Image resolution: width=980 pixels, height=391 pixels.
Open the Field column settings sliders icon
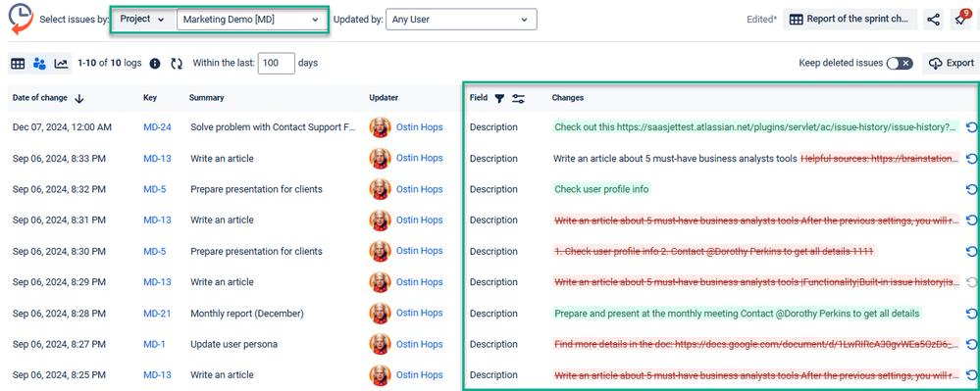click(518, 98)
